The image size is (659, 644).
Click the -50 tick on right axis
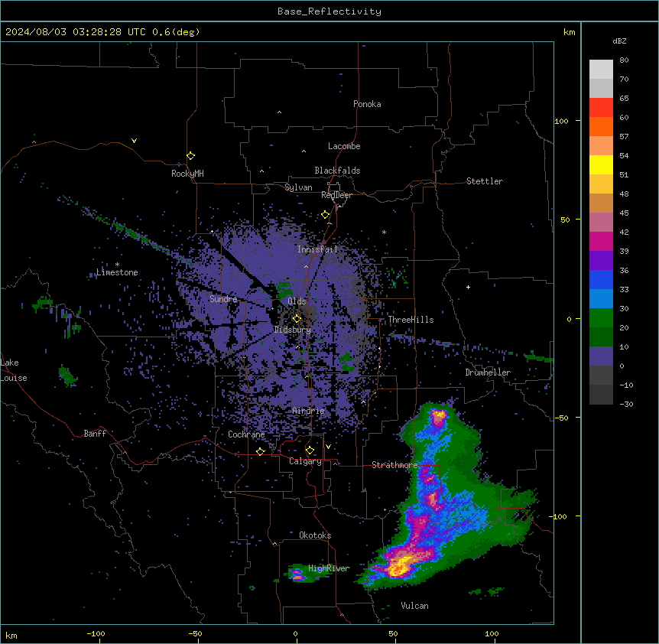click(x=561, y=418)
